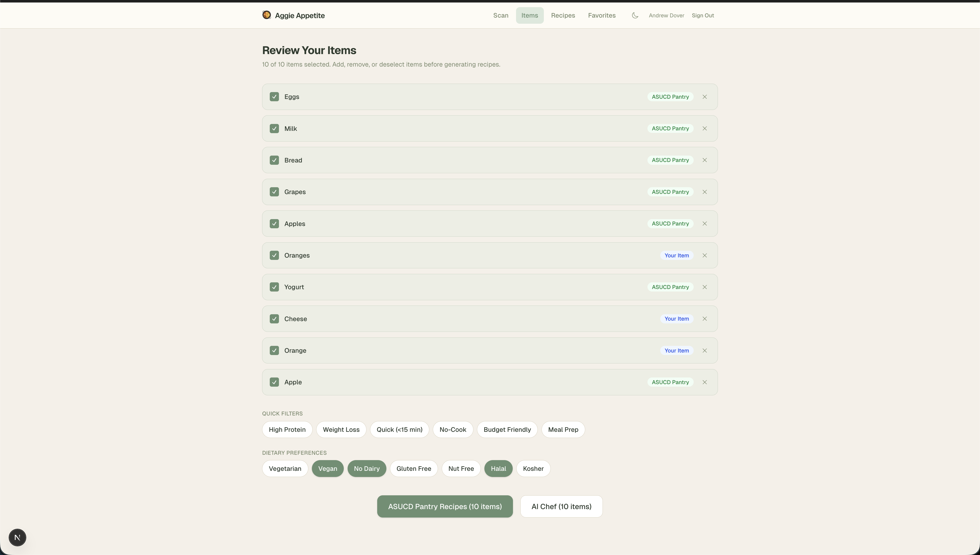Delete the Oranges row via X icon
Image resolution: width=980 pixels, height=555 pixels.
tap(704, 255)
